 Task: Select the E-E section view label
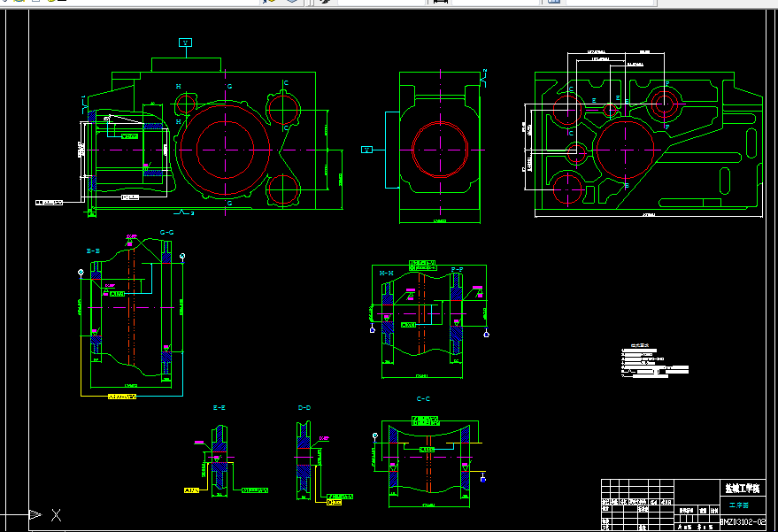coord(220,407)
